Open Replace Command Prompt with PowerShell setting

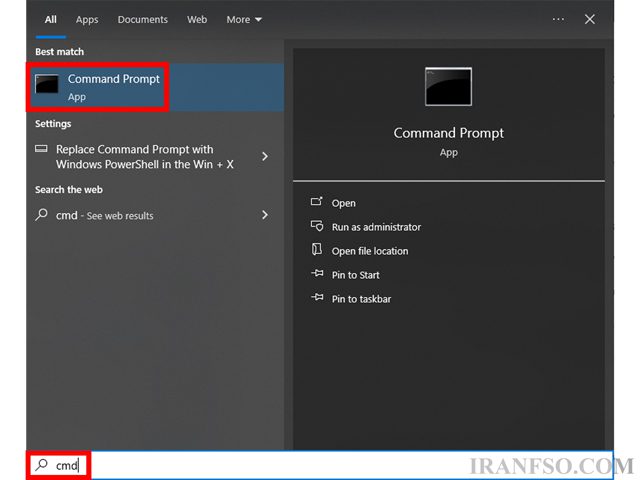155,157
